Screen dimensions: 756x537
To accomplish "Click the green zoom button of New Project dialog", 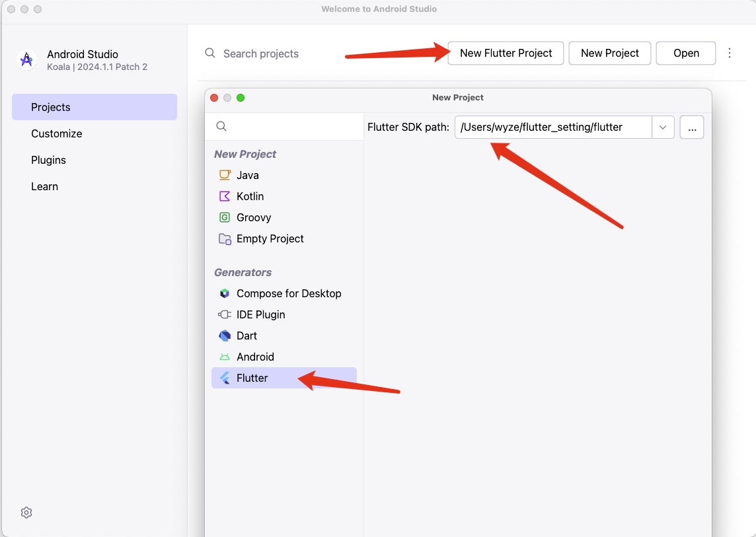I will 241,98.
